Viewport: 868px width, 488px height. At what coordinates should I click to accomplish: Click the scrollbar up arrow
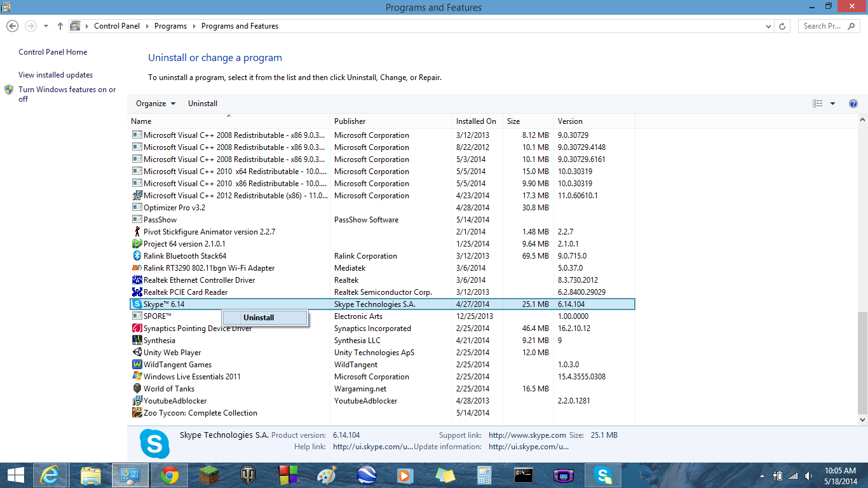(x=862, y=119)
